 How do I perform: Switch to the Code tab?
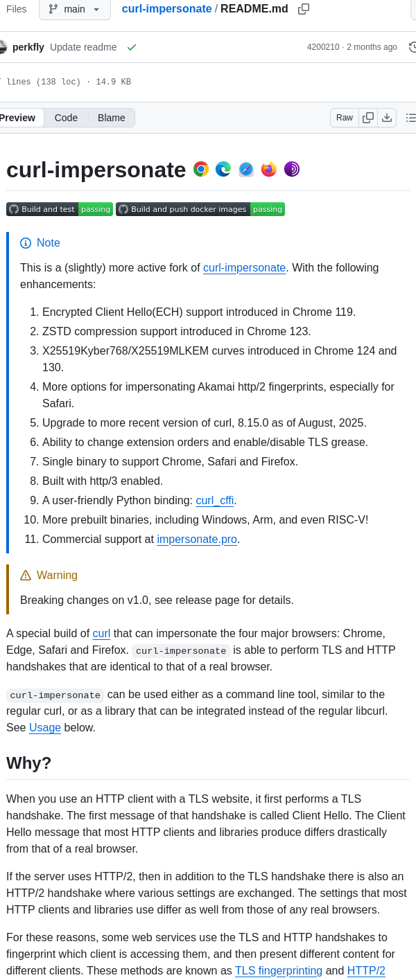pyautogui.click(x=66, y=118)
